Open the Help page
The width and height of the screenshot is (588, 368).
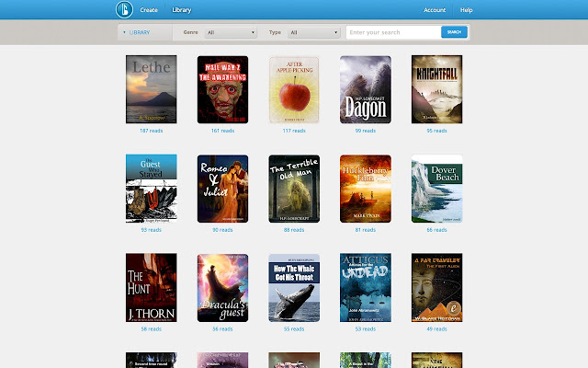(x=466, y=10)
